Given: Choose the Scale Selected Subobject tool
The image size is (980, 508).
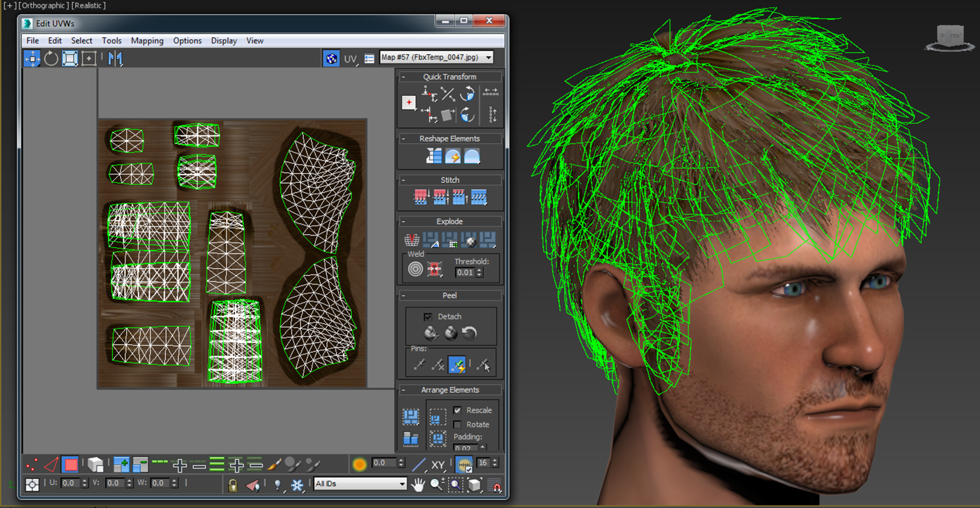Looking at the screenshot, I should [x=70, y=59].
